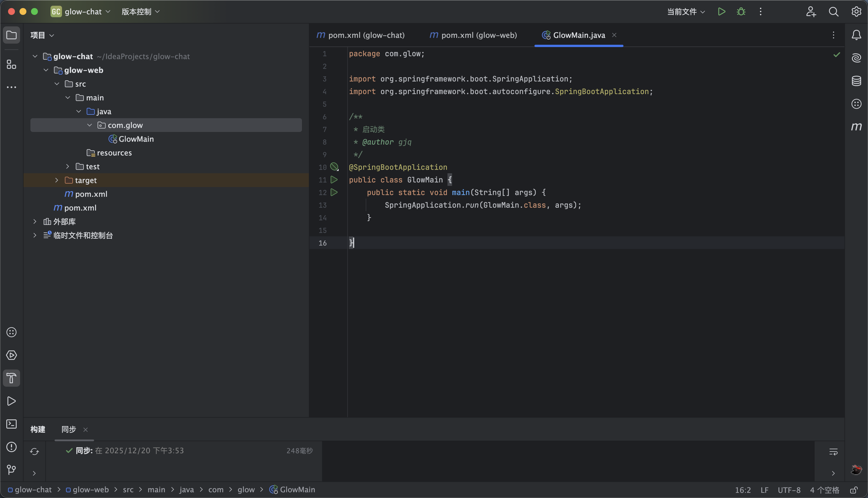Toggle read-only lock in status bar
The image size is (868, 498).
click(854, 490)
